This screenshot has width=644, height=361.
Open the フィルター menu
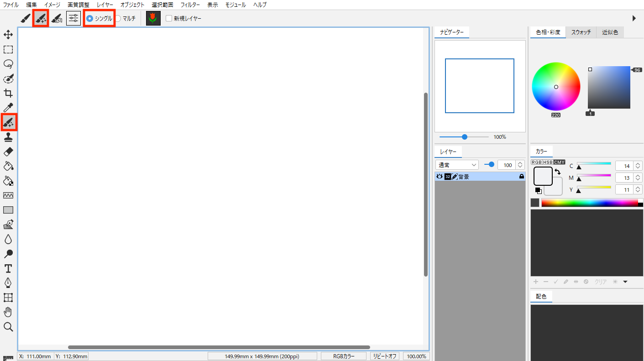click(190, 5)
